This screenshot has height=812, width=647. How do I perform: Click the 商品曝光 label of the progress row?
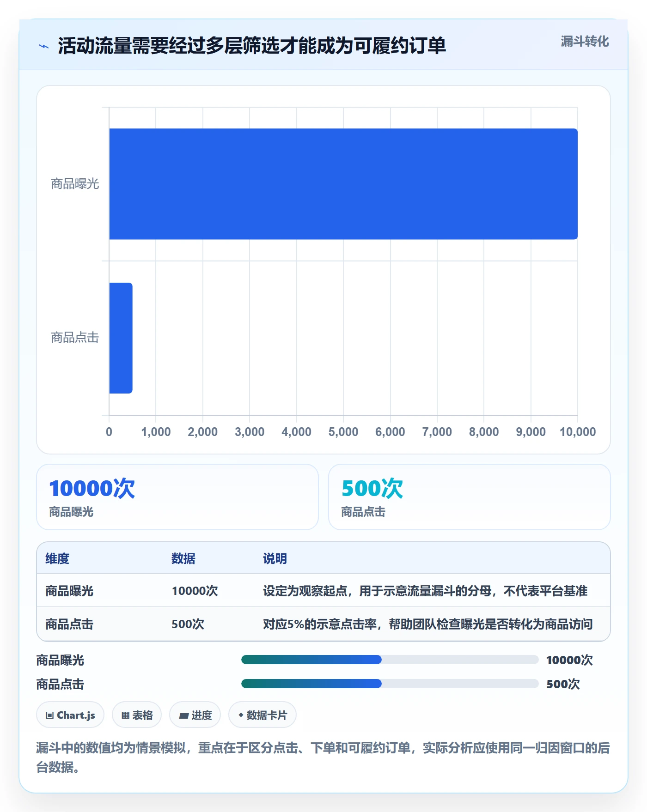(x=60, y=660)
